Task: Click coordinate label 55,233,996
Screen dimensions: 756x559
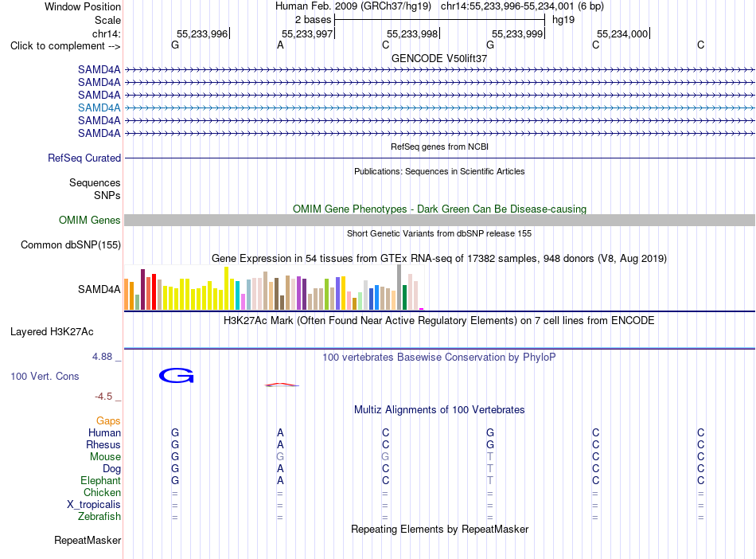Action: click(202, 33)
